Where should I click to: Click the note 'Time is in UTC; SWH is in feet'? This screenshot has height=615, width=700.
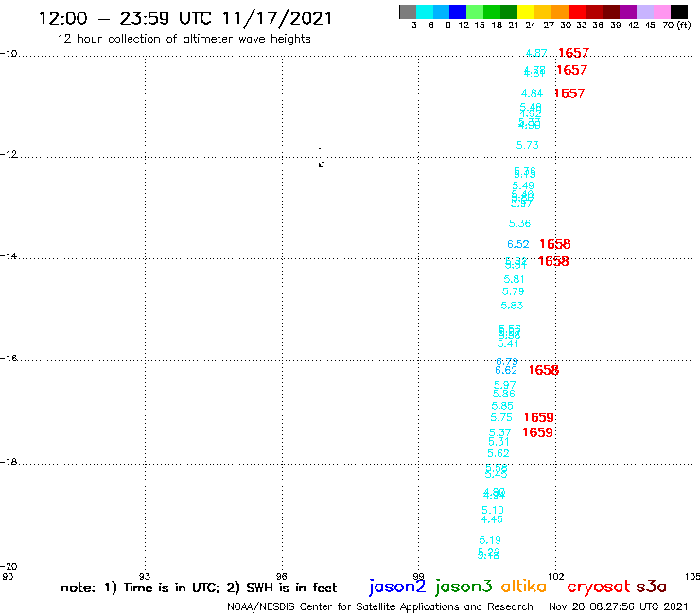[199, 588]
